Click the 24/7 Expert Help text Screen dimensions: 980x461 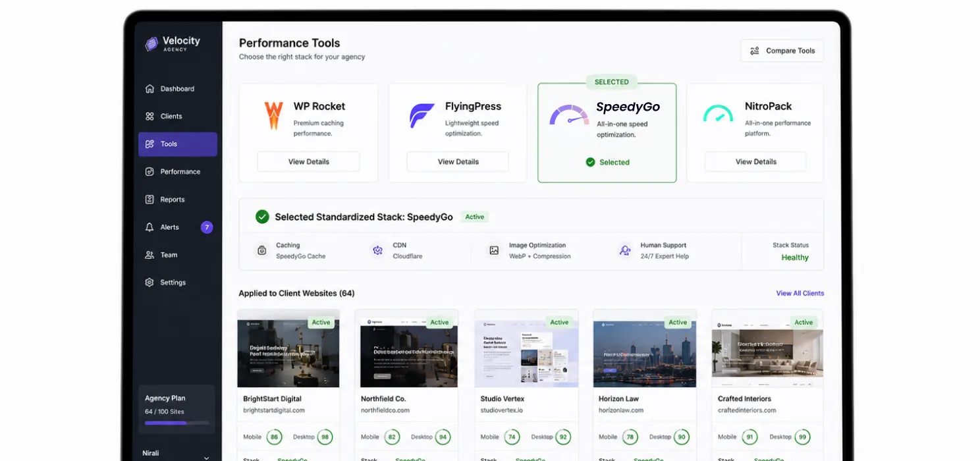[665, 256]
